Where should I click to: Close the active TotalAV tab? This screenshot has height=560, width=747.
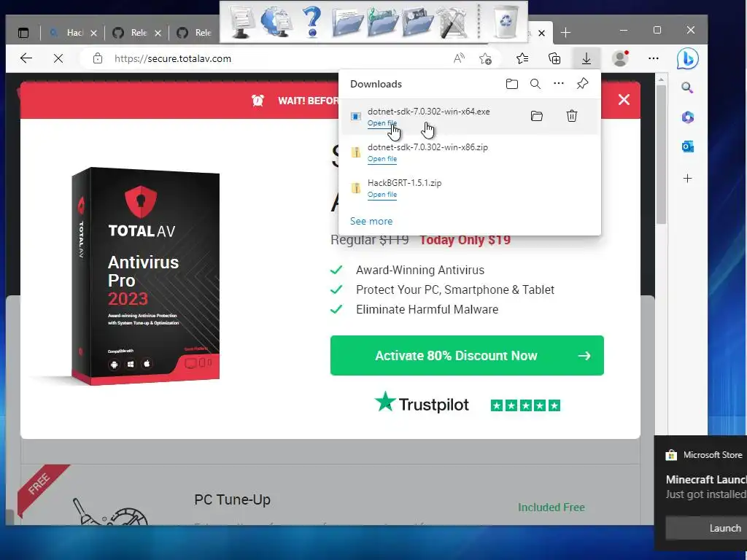point(542,33)
